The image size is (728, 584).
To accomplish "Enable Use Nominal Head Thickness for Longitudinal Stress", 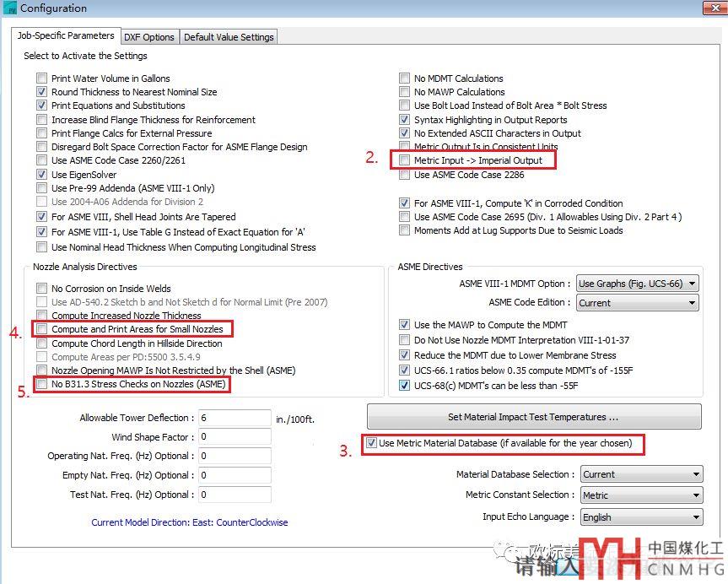I will coord(42,246).
